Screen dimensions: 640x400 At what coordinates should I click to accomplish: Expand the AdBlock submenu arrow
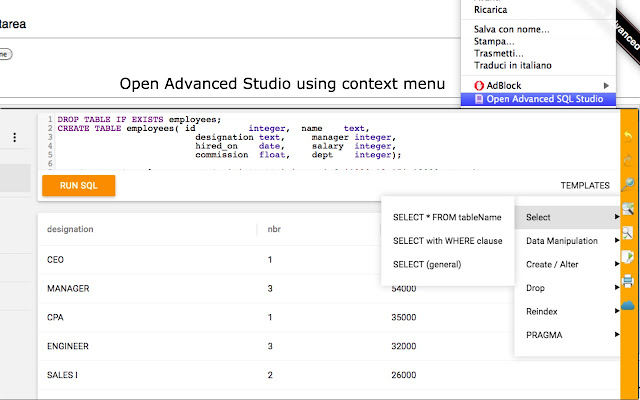[606, 86]
